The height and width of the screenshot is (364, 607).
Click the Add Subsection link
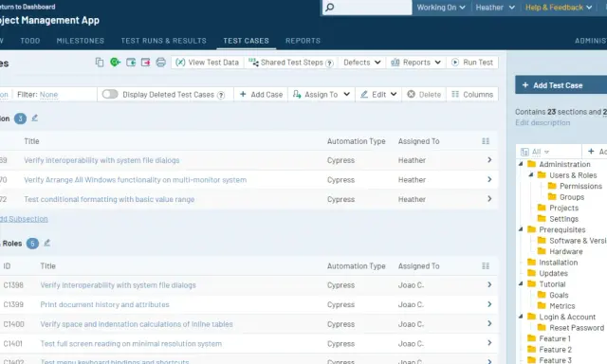(24, 219)
